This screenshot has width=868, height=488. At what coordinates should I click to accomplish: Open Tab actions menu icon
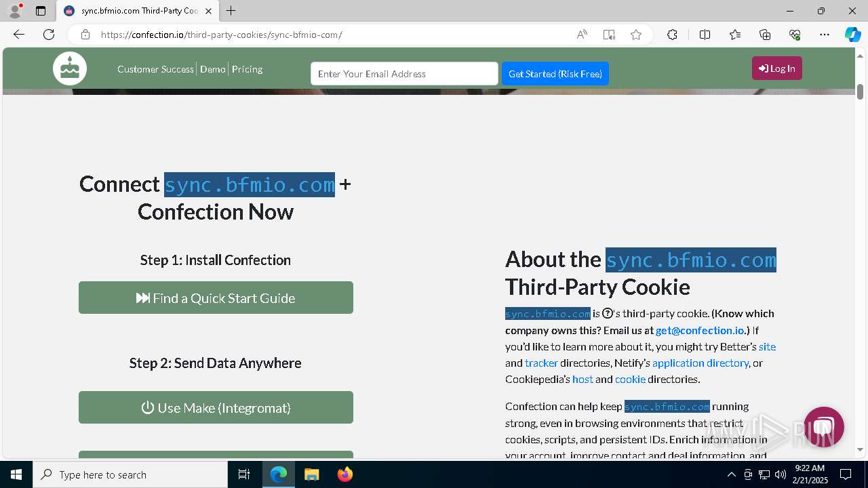click(41, 11)
